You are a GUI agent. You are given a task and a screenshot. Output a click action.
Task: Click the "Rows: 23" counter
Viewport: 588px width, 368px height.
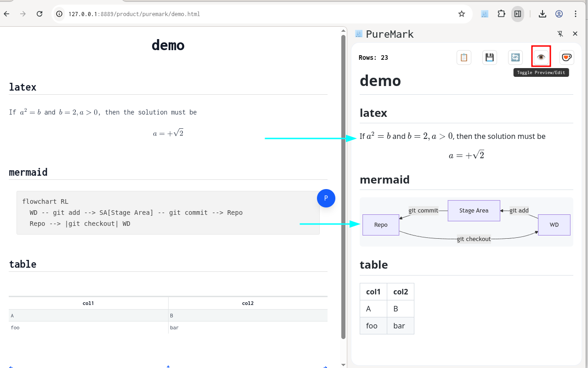(x=373, y=57)
